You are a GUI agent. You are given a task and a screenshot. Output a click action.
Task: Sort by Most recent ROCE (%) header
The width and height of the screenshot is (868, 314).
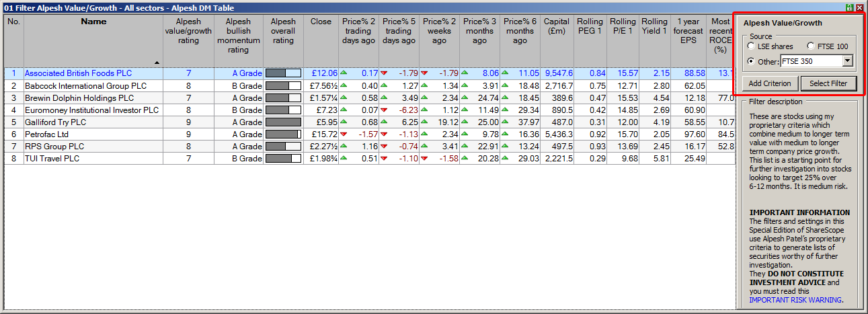tap(720, 40)
